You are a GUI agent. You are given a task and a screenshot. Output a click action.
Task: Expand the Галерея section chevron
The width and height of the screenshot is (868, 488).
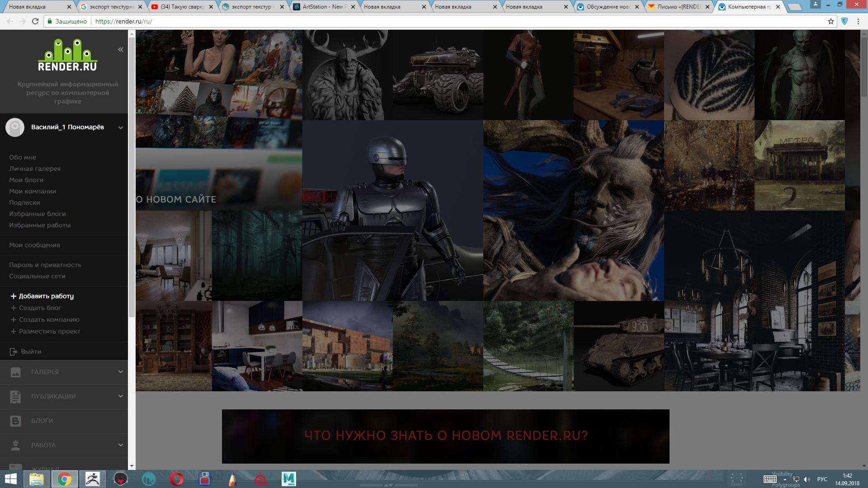tap(121, 372)
